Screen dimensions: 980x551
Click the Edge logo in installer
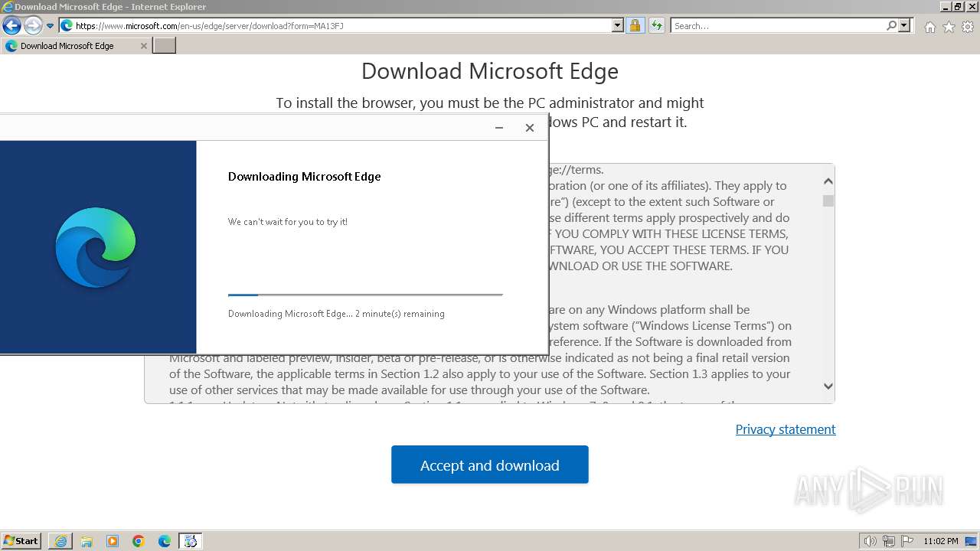(96, 247)
